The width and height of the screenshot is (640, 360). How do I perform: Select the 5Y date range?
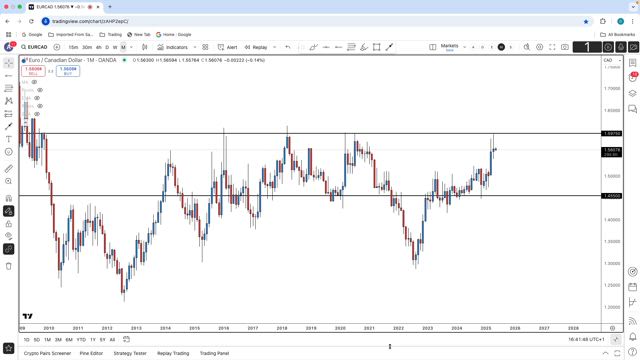pyautogui.click(x=102, y=340)
